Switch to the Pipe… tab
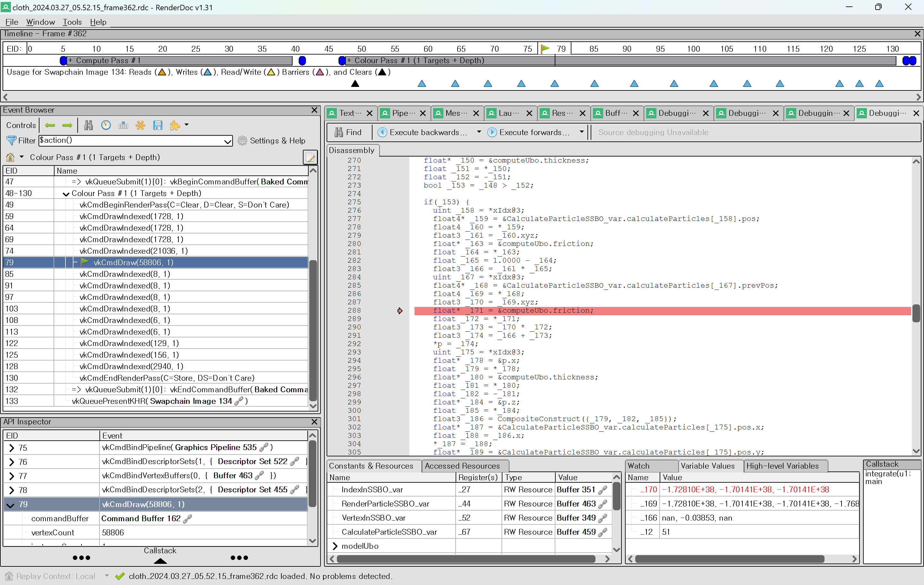The width and height of the screenshot is (924, 585). (x=403, y=113)
